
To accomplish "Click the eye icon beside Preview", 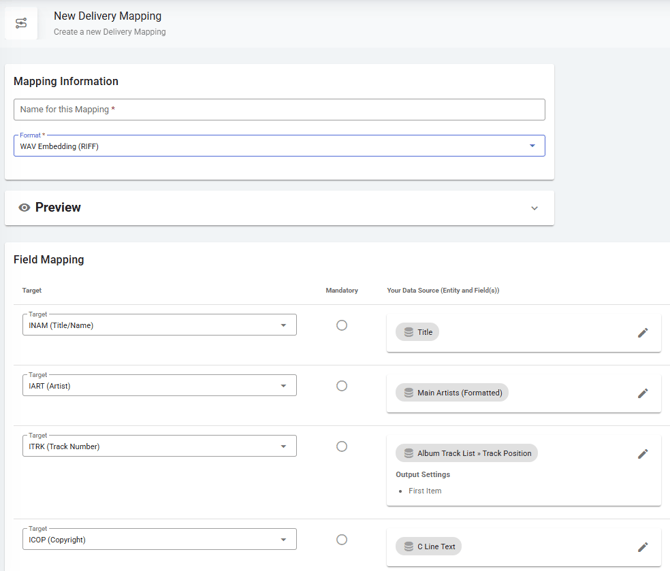I will point(24,208).
